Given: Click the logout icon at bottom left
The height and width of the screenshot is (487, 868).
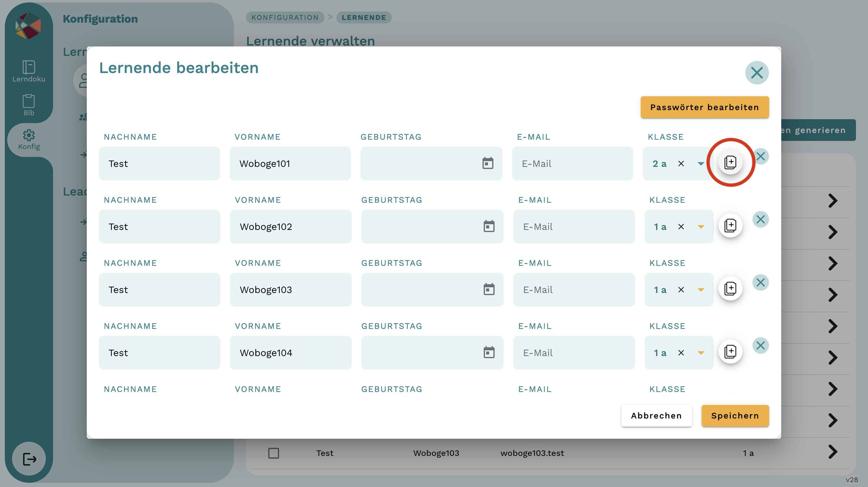Looking at the screenshot, I should pyautogui.click(x=29, y=458).
